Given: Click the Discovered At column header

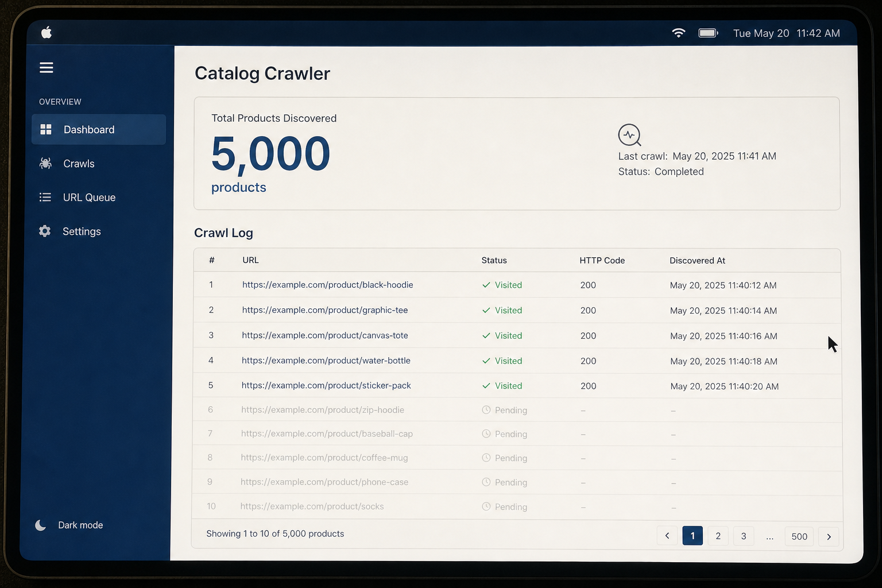Looking at the screenshot, I should (x=697, y=260).
